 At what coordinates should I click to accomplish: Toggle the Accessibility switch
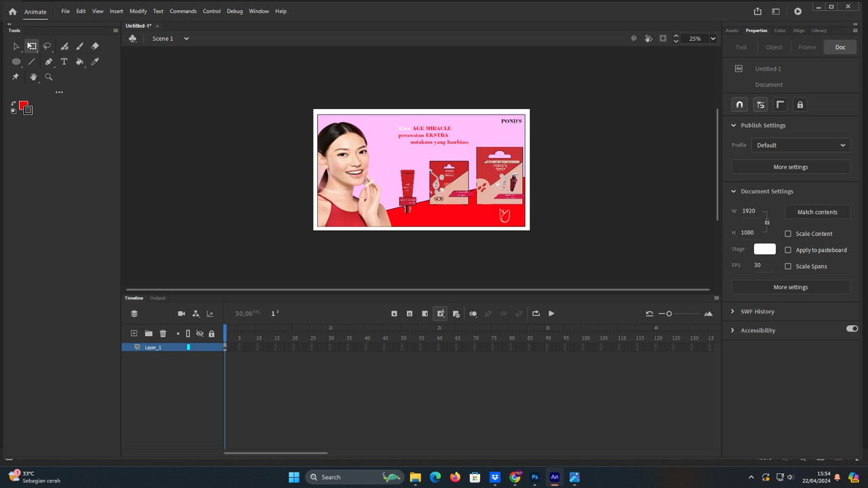[852, 329]
